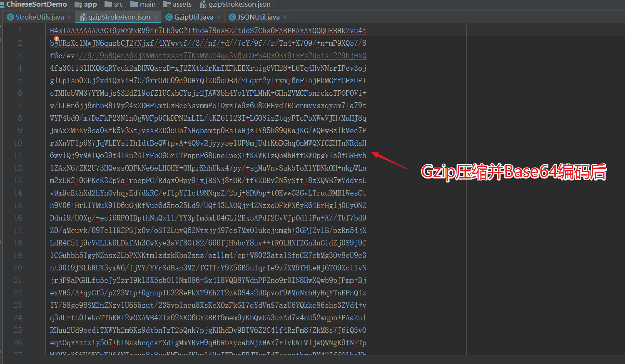Screen dimensions: 625x364
Task: Place cursor in line starting 'exVH5/A+qyGf5/pZ23Wtp'
Action: (208, 293)
